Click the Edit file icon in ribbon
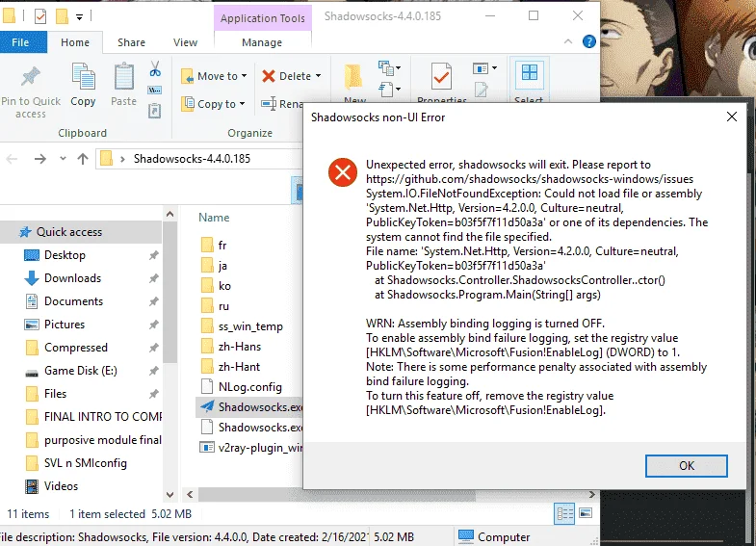Viewport: 756px width, 546px height. coord(481,90)
